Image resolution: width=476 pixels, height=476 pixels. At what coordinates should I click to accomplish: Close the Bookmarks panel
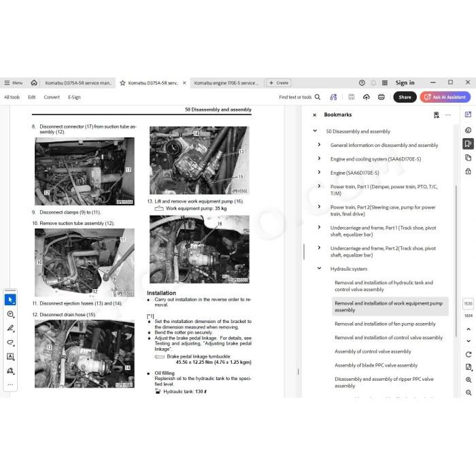coord(314,115)
